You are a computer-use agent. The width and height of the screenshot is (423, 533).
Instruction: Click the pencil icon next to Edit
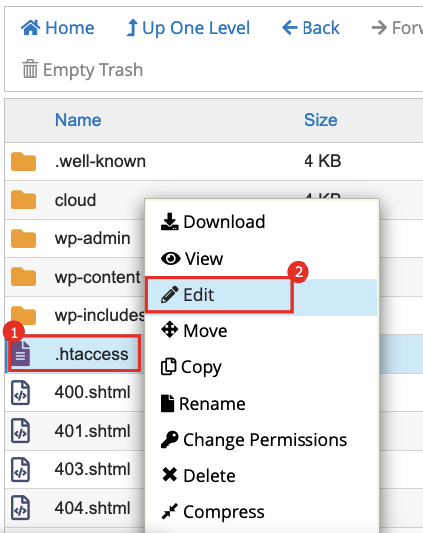170,294
